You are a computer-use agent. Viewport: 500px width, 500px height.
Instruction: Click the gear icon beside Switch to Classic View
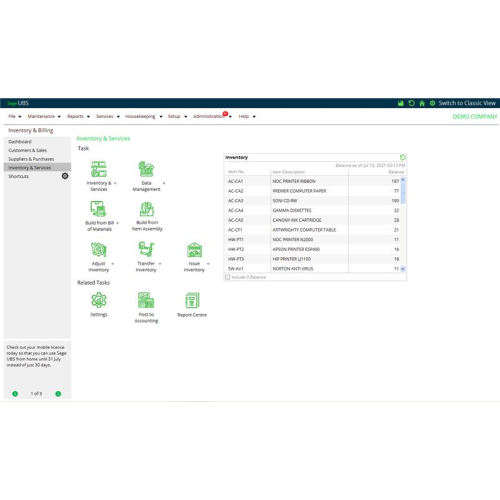432,103
